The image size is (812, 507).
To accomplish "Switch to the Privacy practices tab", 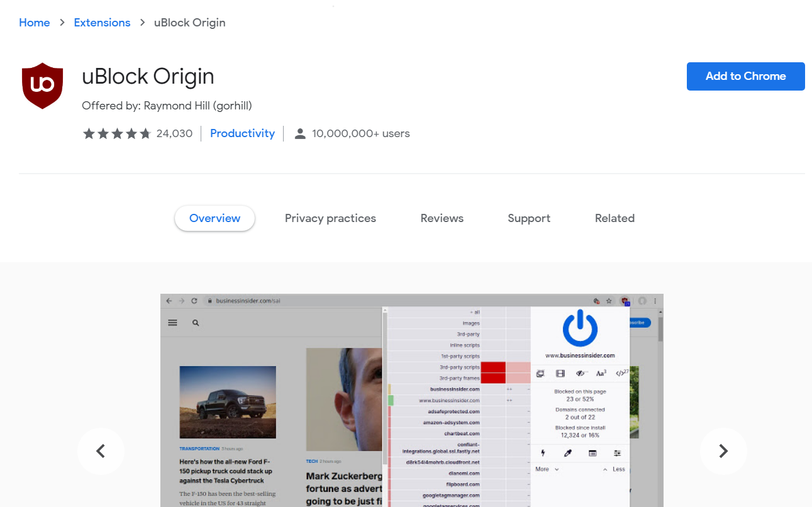I will 330,218.
